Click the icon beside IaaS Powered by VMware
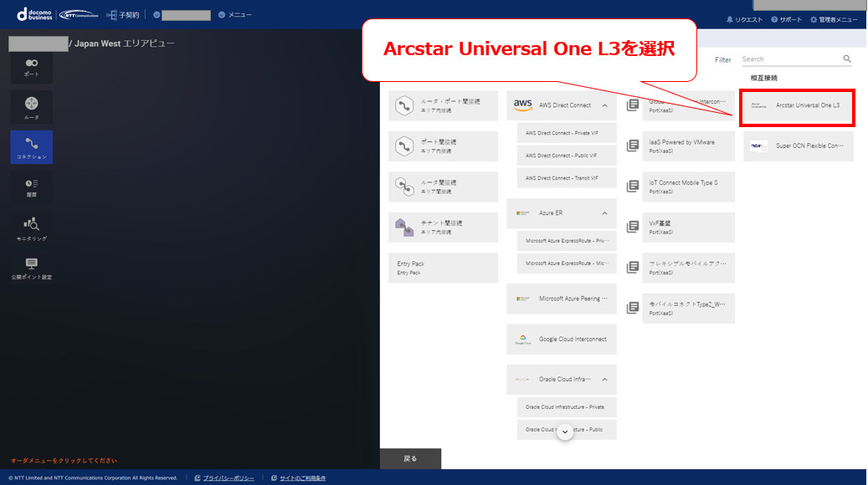 point(633,145)
